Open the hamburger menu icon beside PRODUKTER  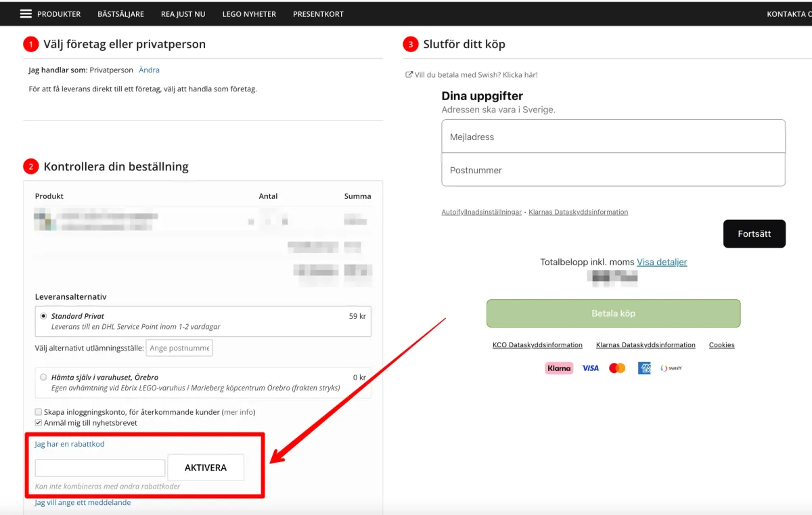[x=26, y=14]
